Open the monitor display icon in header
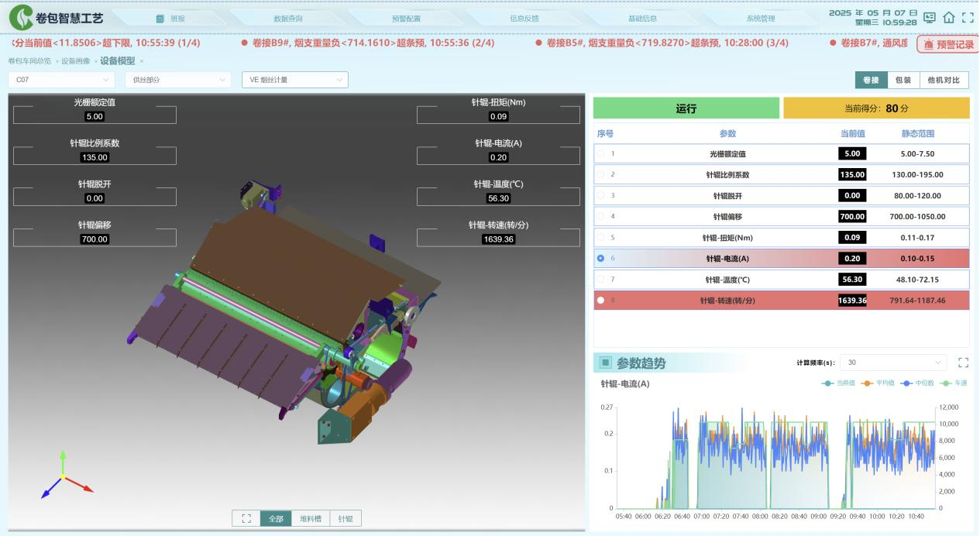 [930, 18]
